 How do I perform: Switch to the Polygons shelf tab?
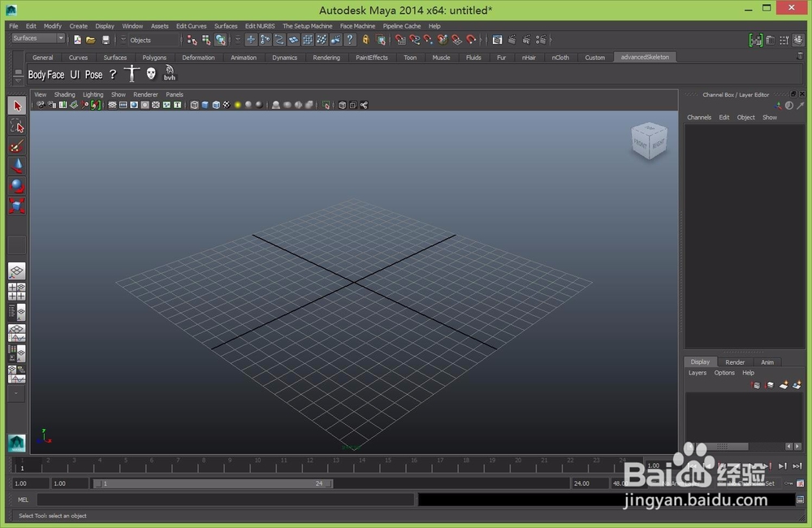pyautogui.click(x=154, y=58)
